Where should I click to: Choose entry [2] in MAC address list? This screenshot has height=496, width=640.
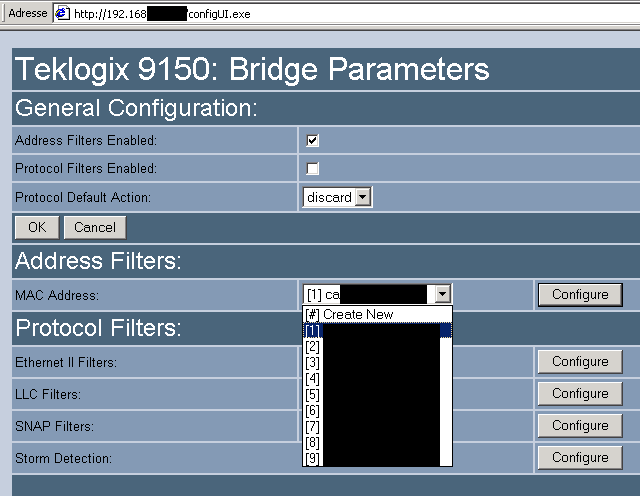(x=377, y=346)
